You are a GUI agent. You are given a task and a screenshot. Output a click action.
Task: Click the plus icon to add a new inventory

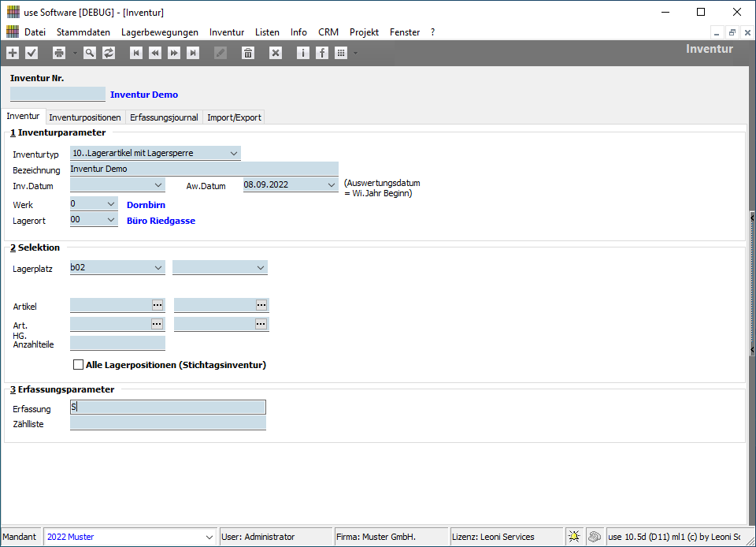click(x=13, y=53)
